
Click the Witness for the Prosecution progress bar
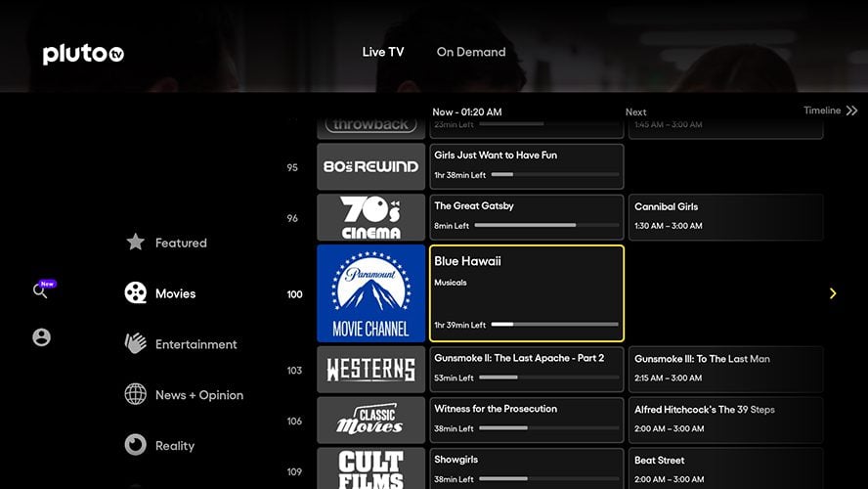click(549, 428)
